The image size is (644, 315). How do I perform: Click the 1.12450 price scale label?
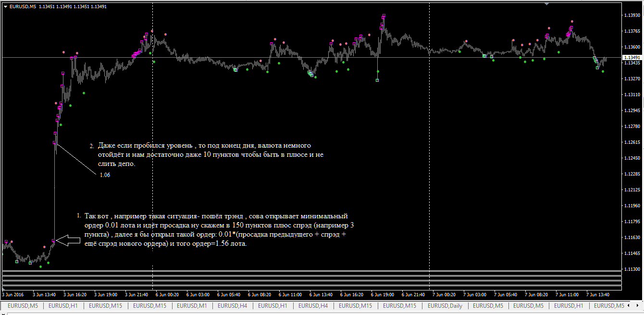[631, 158]
